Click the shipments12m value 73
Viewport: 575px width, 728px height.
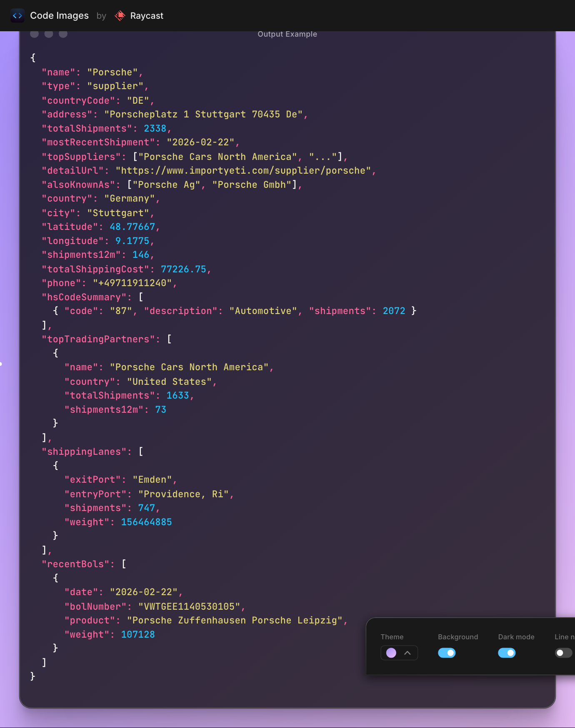click(x=160, y=410)
